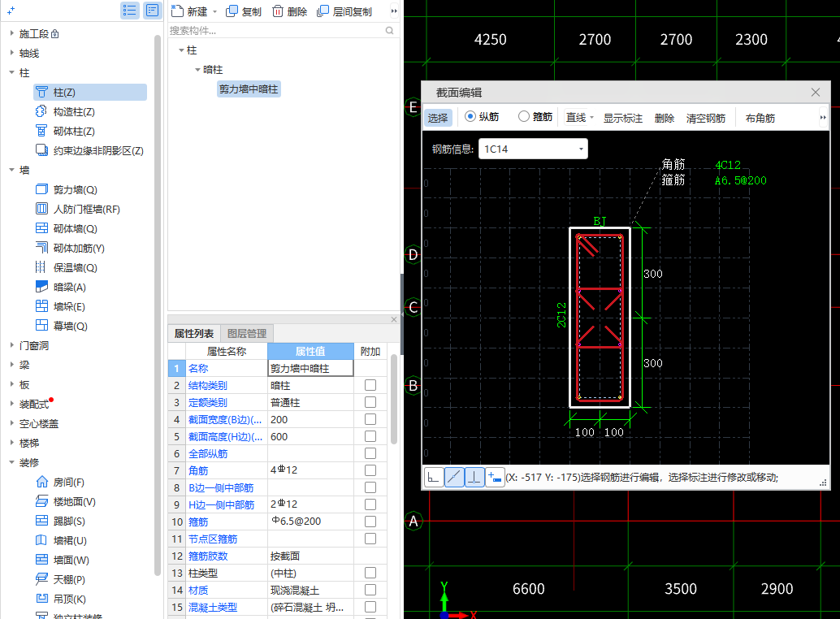The height and width of the screenshot is (619, 840).
Task: Select the 踢脚(S) skirting icon
Action: tap(41, 521)
